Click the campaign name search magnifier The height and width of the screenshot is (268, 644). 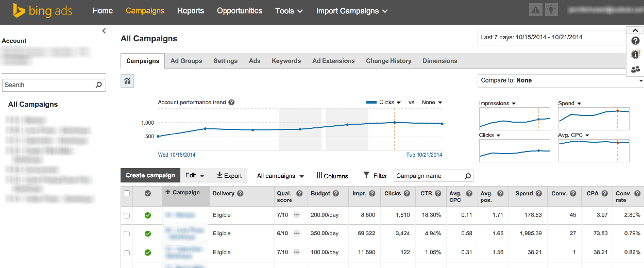[x=468, y=176]
